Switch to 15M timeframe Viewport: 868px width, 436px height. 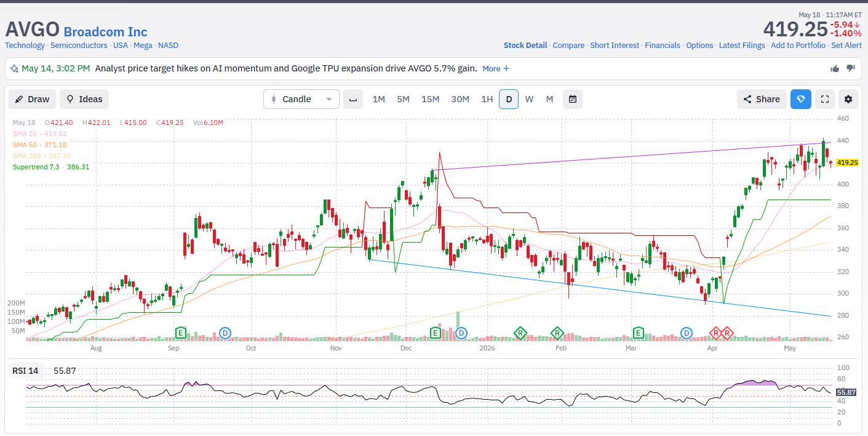click(x=430, y=99)
